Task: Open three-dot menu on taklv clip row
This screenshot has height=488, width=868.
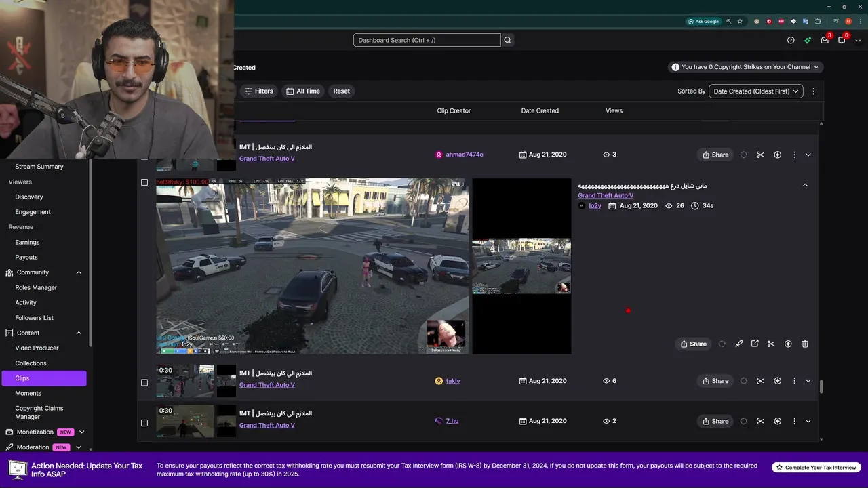Action: coord(795,381)
